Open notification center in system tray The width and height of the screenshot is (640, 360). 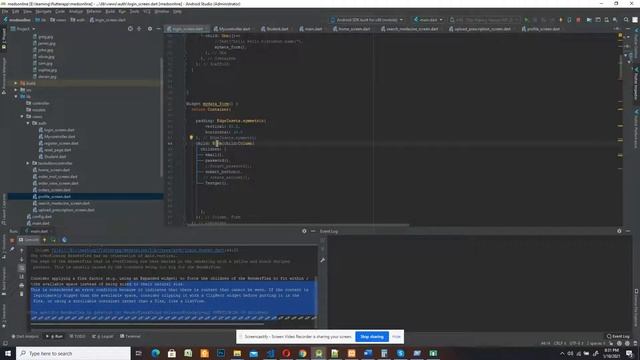(x=629, y=353)
